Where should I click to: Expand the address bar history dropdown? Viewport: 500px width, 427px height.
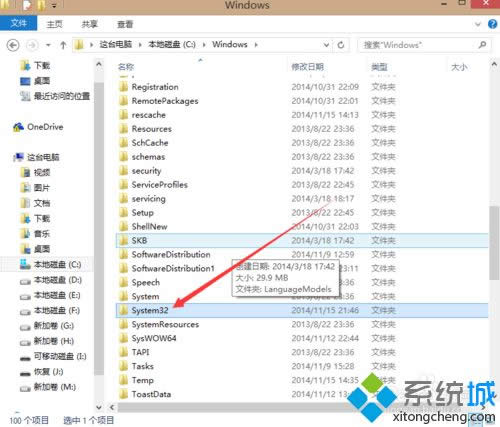[326, 45]
